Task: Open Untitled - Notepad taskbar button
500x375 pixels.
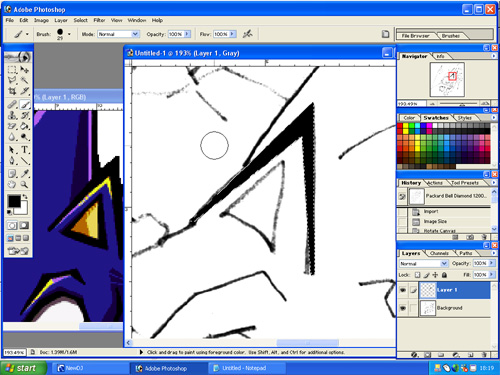Action: tap(247, 368)
